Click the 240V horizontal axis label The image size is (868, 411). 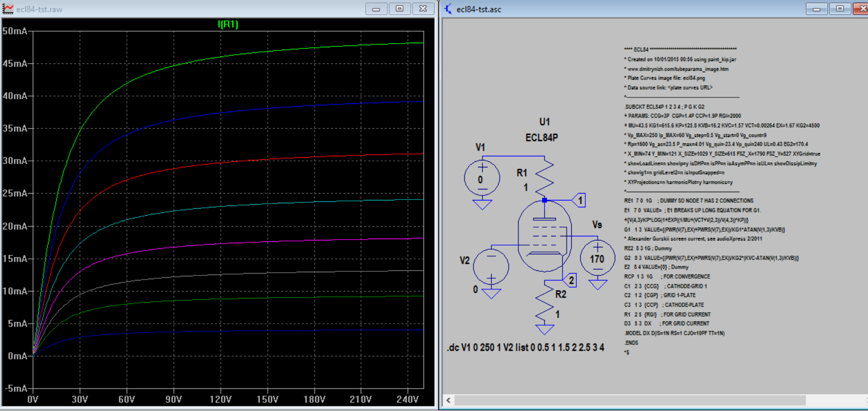click(408, 400)
